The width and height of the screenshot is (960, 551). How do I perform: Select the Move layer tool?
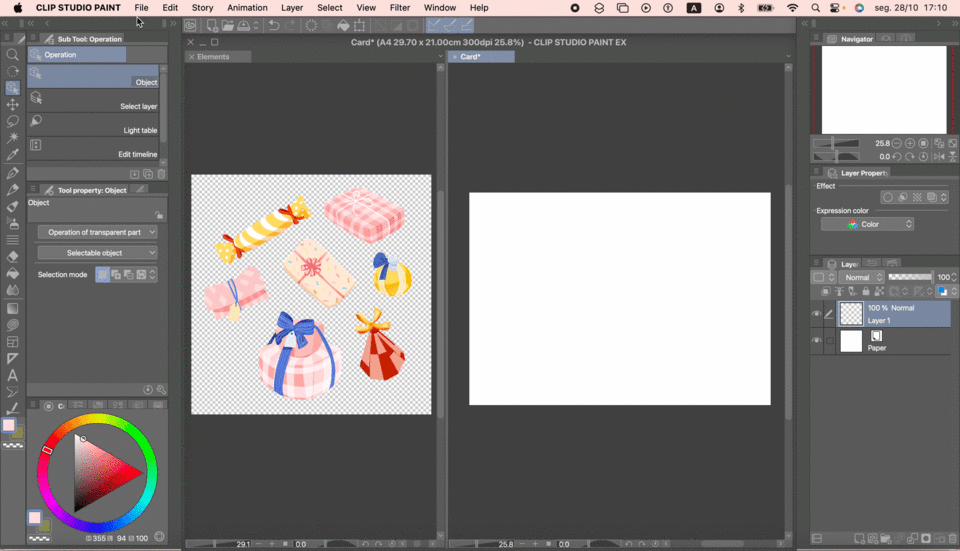coord(12,104)
